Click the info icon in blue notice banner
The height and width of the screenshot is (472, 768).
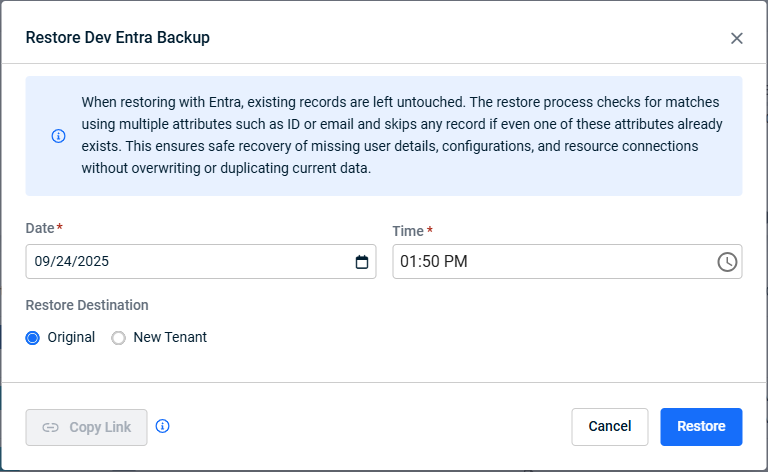pyautogui.click(x=58, y=136)
